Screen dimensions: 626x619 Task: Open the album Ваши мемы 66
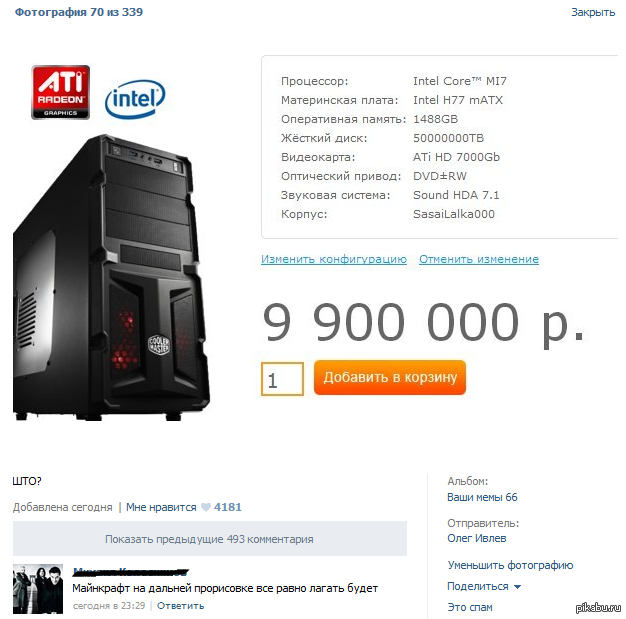(x=482, y=497)
